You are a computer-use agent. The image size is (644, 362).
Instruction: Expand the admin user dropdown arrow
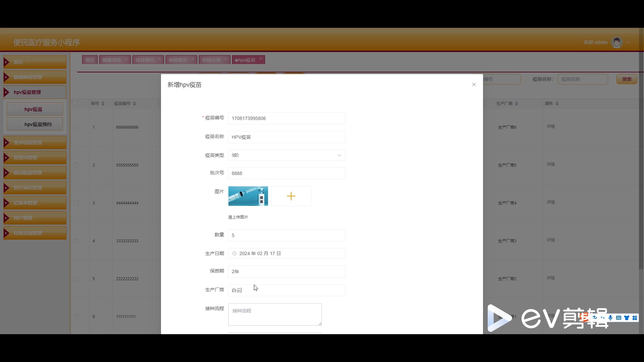pos(628,43)
